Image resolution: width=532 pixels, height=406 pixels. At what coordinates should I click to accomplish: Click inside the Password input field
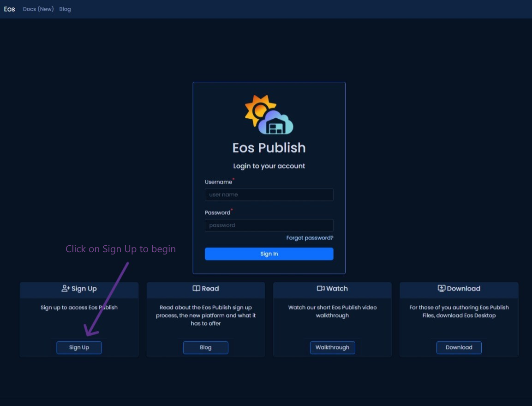coord(269,225)
